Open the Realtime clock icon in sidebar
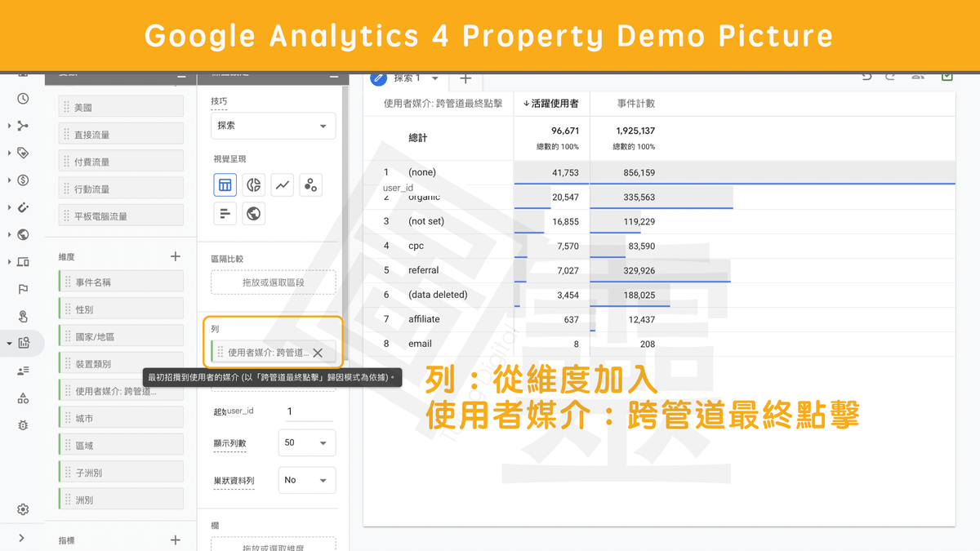Image resolution: width=980 pixels, height=551 pixels. tap(23, 99)
